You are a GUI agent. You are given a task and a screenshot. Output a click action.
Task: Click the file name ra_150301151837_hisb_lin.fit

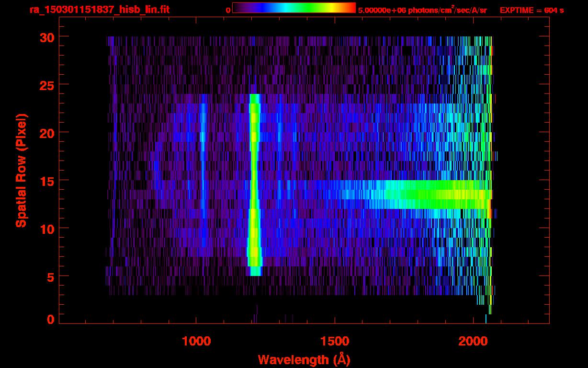[x=99, y=10]
